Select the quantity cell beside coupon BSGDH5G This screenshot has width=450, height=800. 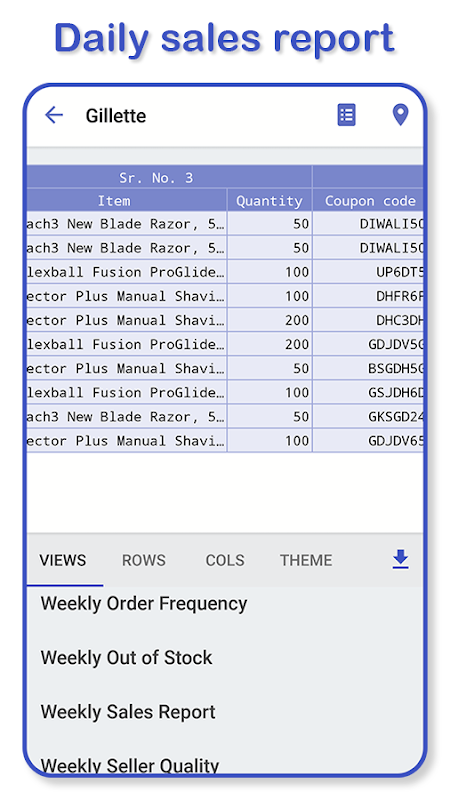[269, 368]
